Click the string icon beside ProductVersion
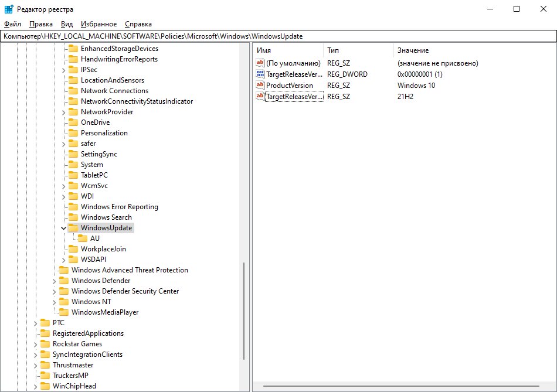Viewport: 557px width, 392px height. click(260, 85)
